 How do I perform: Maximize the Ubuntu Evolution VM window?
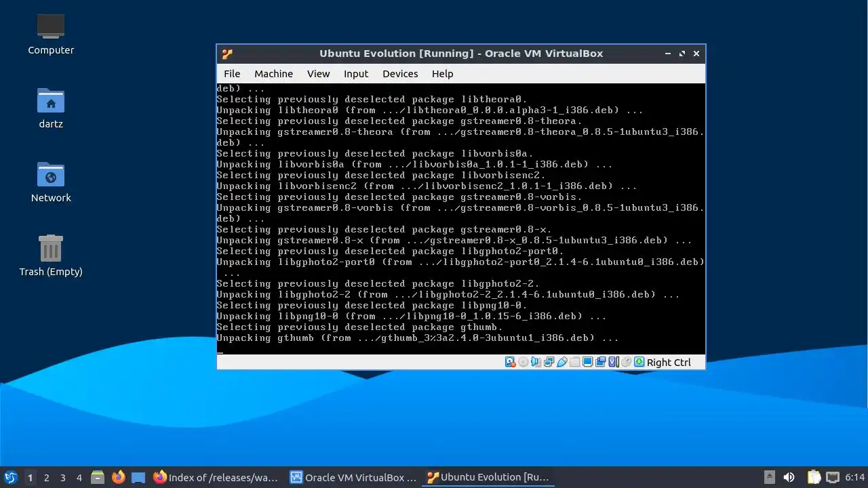[x=682, y=54]
